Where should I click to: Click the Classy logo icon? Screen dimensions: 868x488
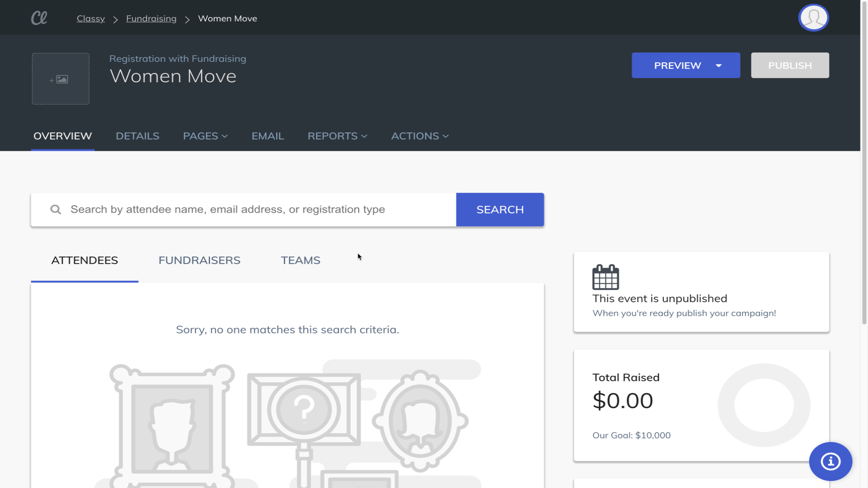39,18
